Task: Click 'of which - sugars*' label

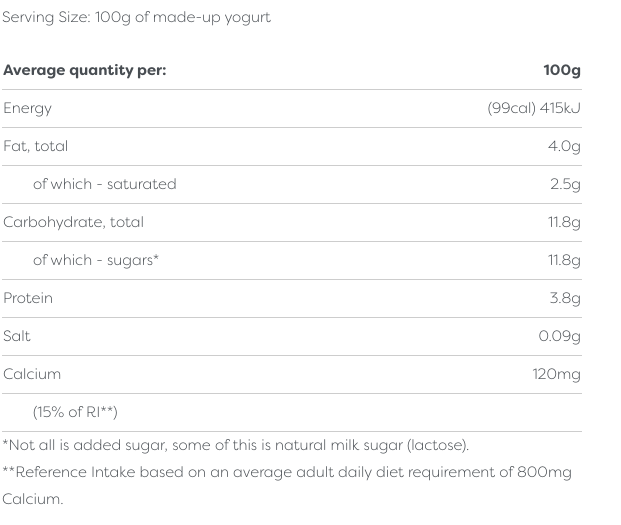Action: 96,260
